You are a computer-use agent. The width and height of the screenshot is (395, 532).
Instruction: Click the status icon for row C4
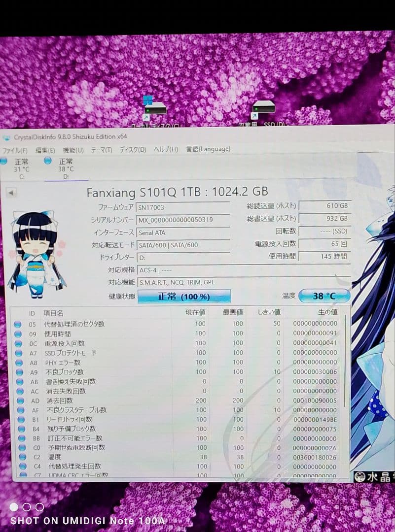click(x=23, y=466)
